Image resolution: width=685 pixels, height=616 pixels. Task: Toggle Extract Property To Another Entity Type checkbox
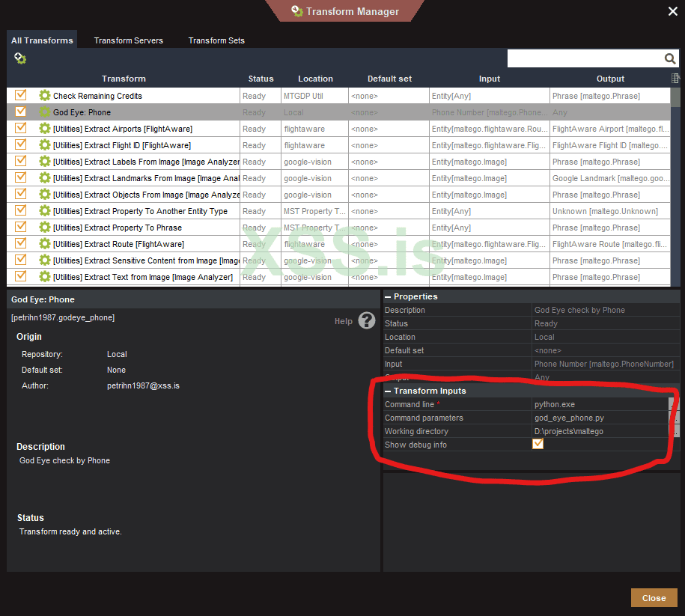tap(20, 210)
